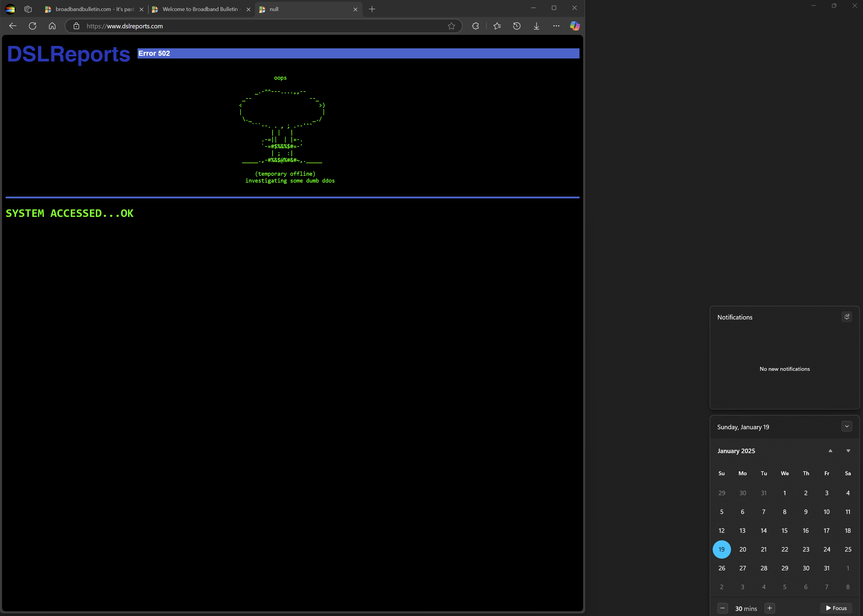Open the Downloads panel
This screenshot has height=616, width=863.
(x=536, y=26)
